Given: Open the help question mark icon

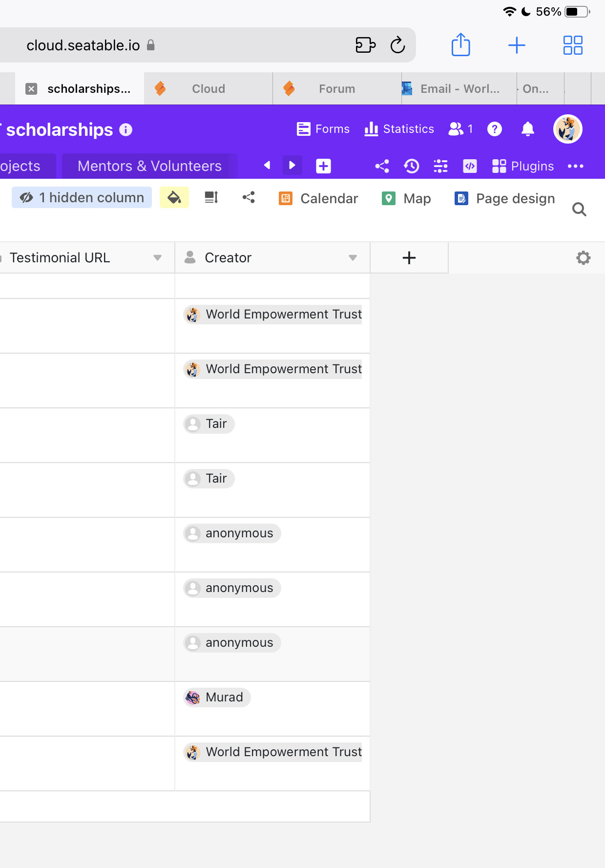Looking at the screenshot, I should point(494,129).
